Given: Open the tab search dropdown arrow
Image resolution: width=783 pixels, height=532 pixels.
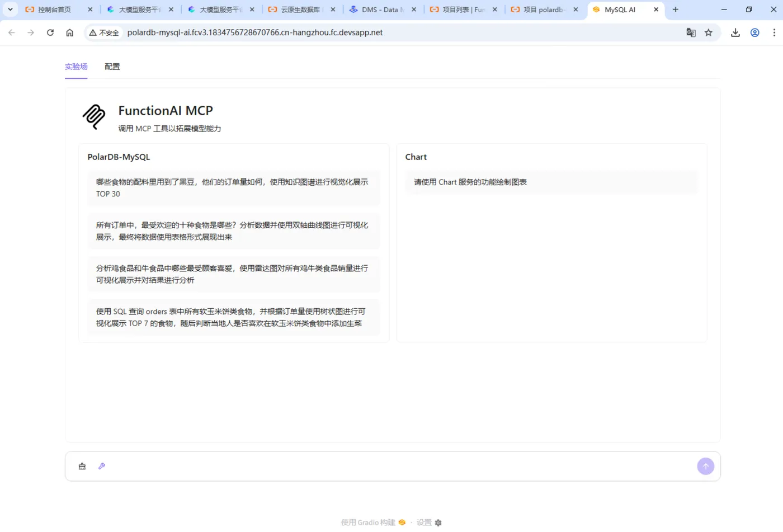Looking at the screenshot, I should coord(10,10).
